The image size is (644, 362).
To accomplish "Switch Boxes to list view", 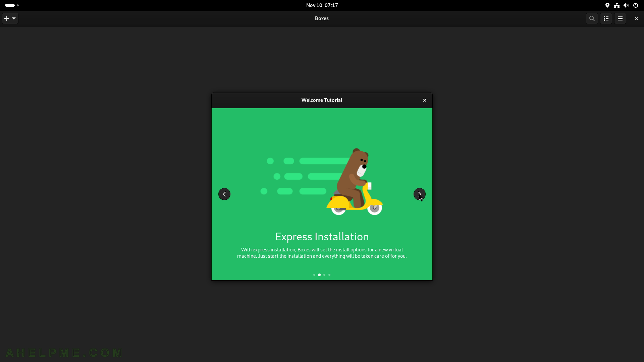I will [x=606, y=18].
